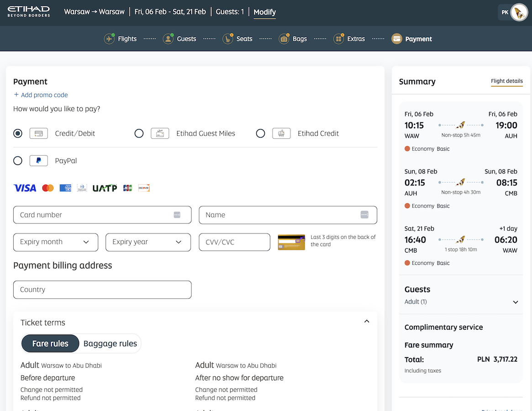The width and height of the screenshot is (532, 411).
Task: Click the 'Guests: 1' header text
Action: point(230,11)
